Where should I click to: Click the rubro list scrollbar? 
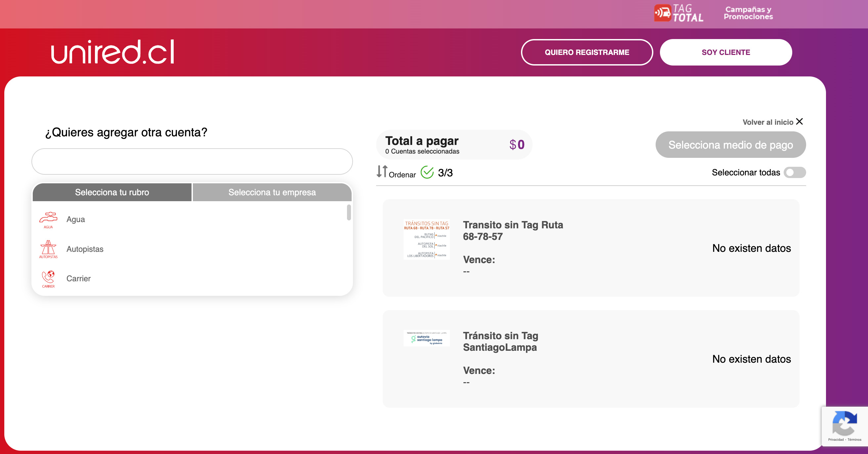point(349,213)
